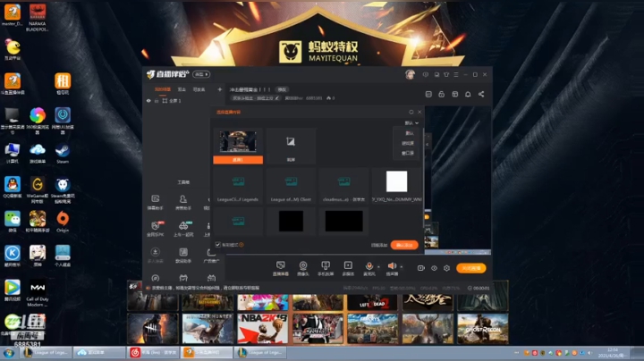Open the default sort dropdown in dialog
644x361 pixels.
tap(411, 123)
